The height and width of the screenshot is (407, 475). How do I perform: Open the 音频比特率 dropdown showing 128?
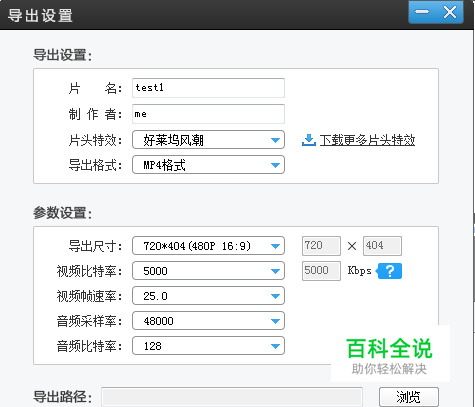[208, 346]
